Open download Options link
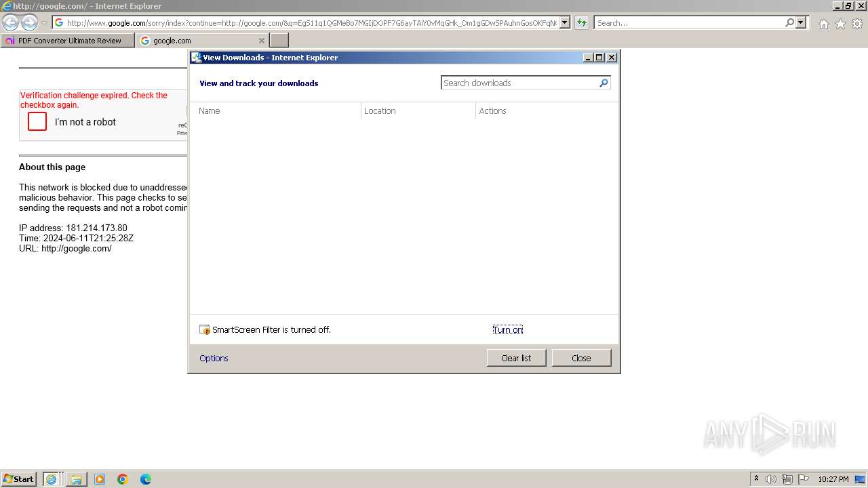Viewport: 868px width, 488px height. tap(214, 359)
